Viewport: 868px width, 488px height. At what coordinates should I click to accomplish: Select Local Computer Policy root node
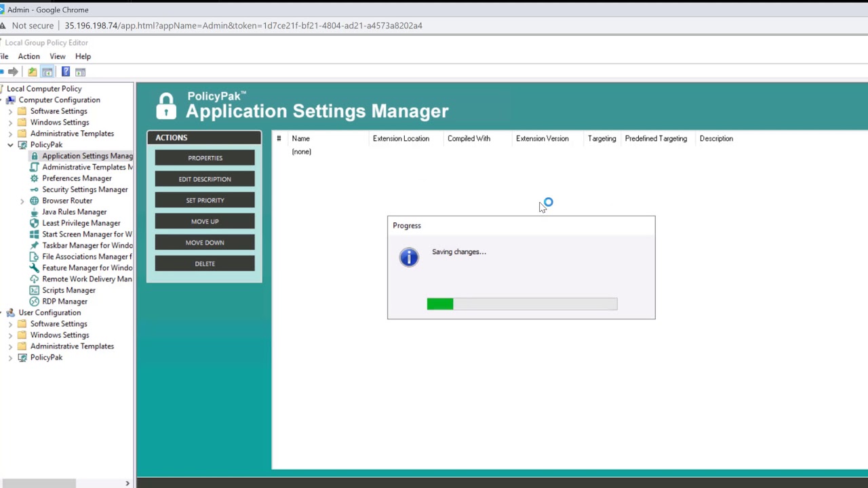click(44, 89)
